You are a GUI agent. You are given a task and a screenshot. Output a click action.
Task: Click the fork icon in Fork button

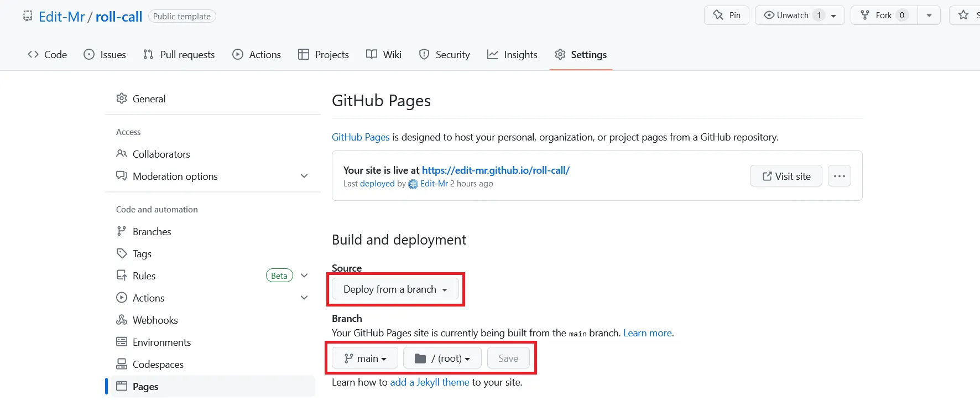(865, 15)
